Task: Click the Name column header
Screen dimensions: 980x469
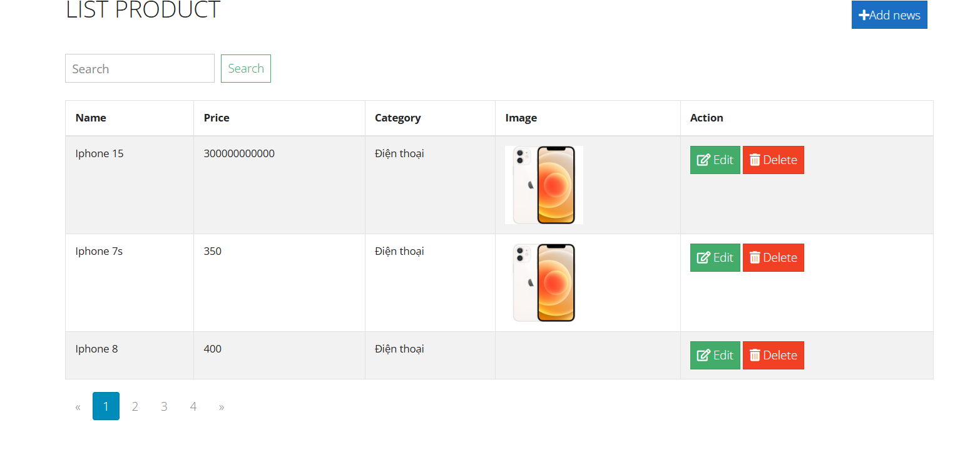Action: (x=91, y=118)
